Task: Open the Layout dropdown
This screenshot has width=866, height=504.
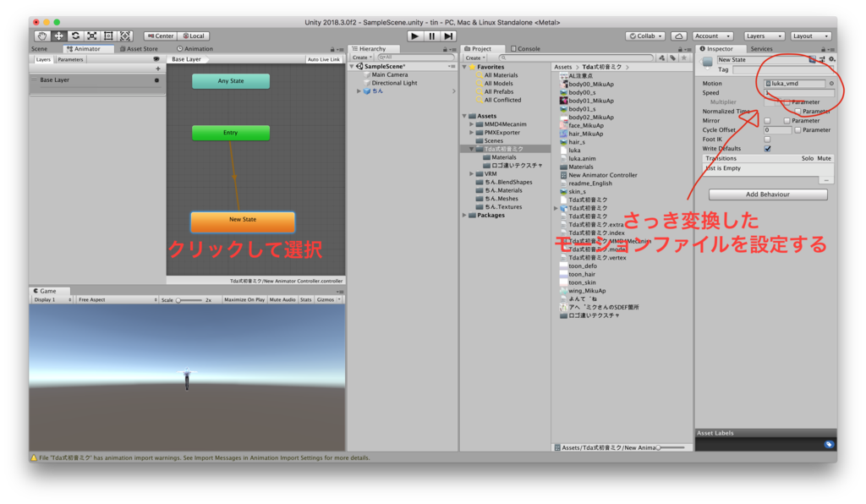Action: (x=810, y=36)
